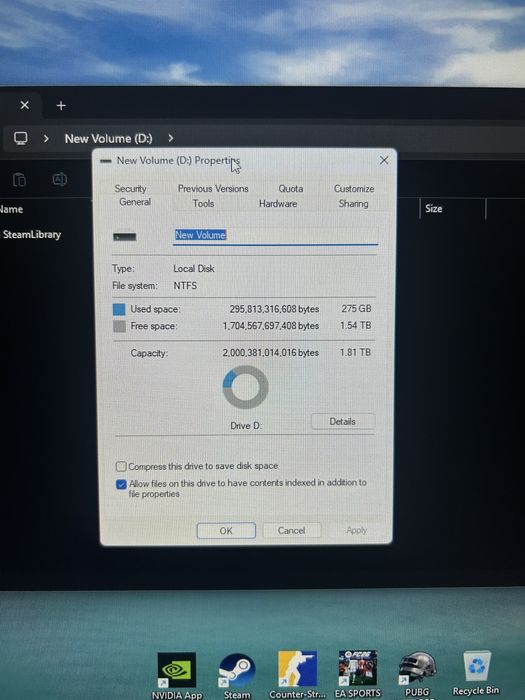The height and width of the screenshot is (700, 525).
Task: Click the drive icon in Properties title bar
Action: pos(106,161)
